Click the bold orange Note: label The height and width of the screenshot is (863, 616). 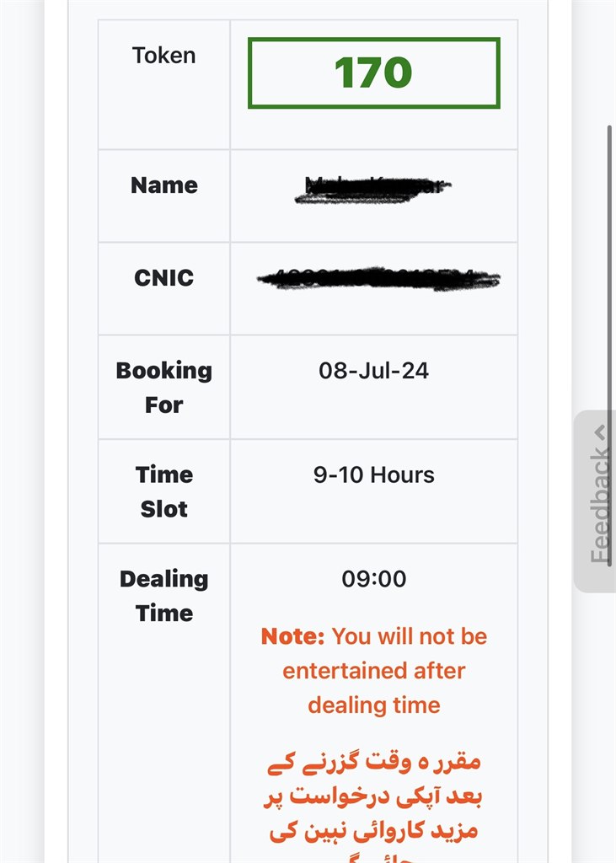[x=293, y=636]
